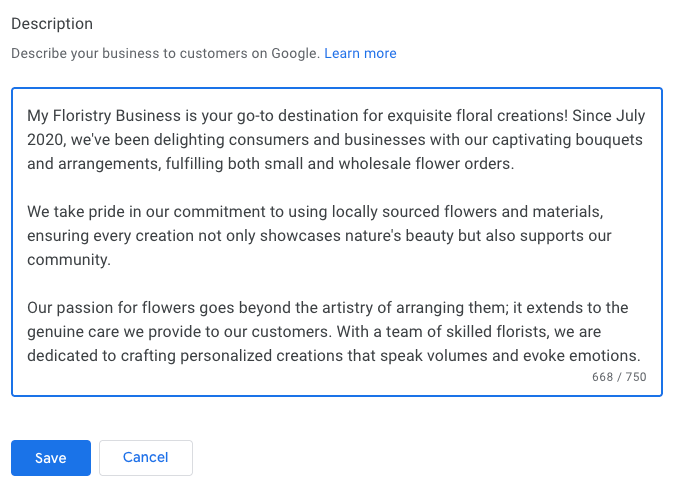Image resolution: width=678 pixels, height=491 pixels.
Task: Open the Learn more link
Action: coord(360,53)
